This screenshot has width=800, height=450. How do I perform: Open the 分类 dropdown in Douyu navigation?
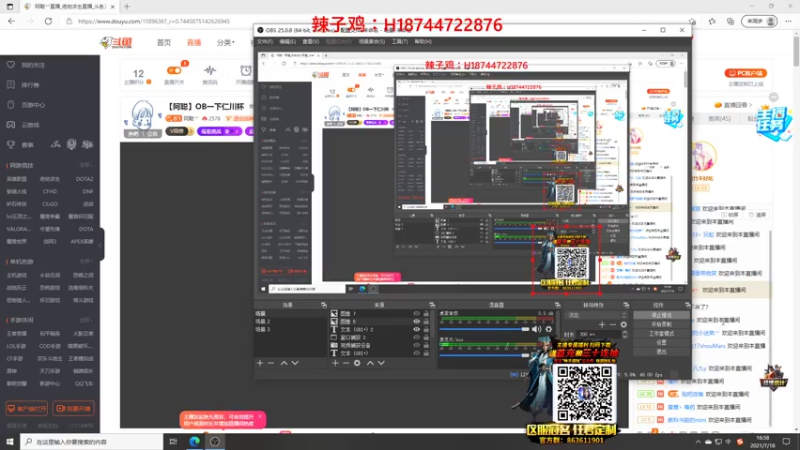[226, 43]
